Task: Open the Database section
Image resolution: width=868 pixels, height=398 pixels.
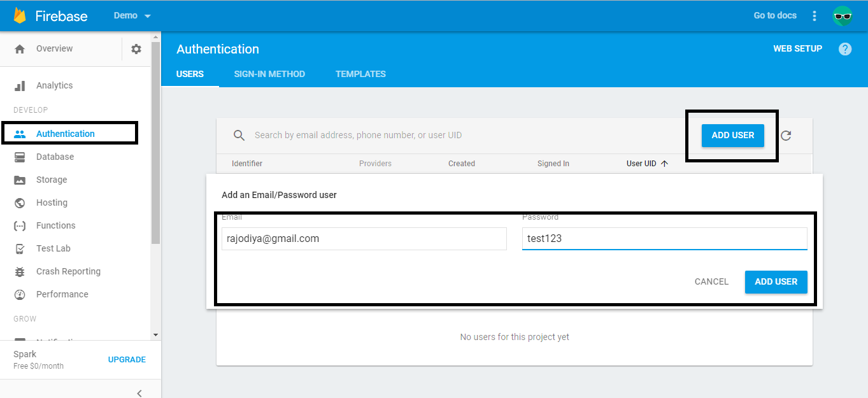Action: click(x=55, y=157)
